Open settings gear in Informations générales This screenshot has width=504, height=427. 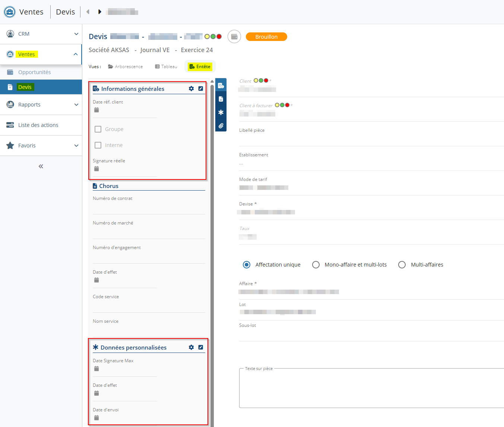pos(191,89)
